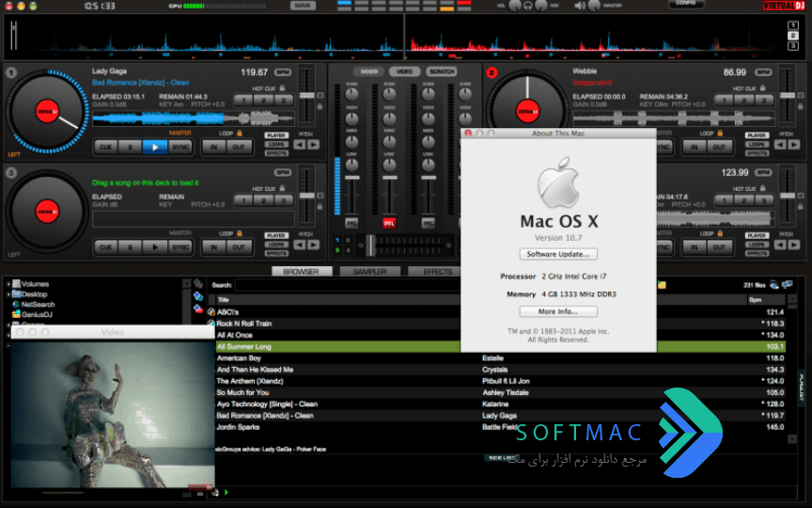Play deck 3

tap(155, 247)
